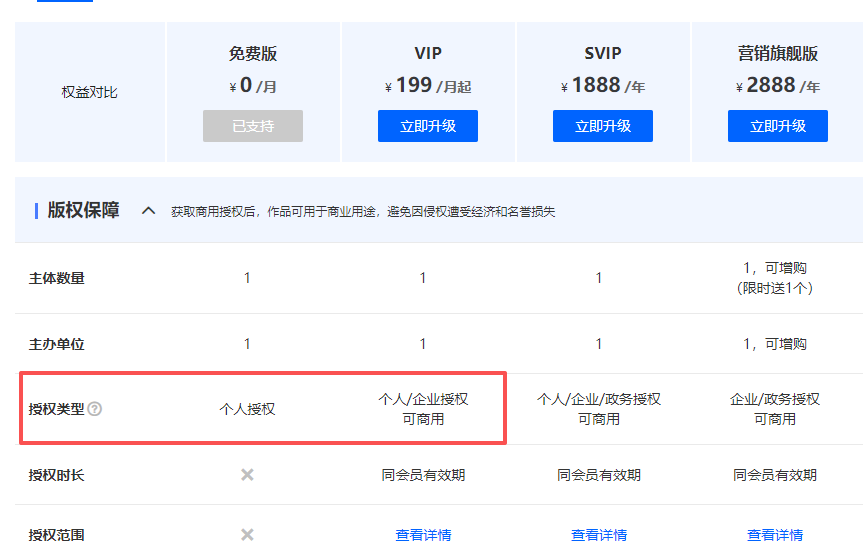Image resolution: width=863 pixels, height=554 pixels.
Task: Click 立即升级 button under 营销旗舰版
Action: (778, 126)
